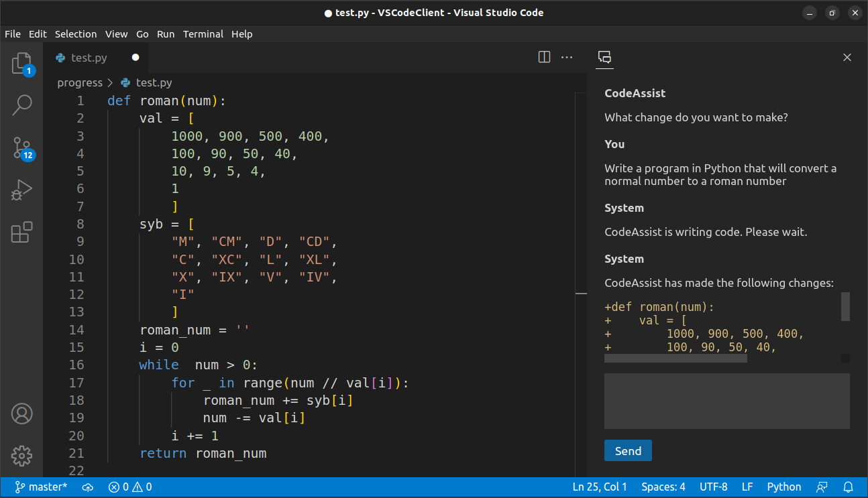Click the feedback icon in status bar
The width and height of the screenshot is (868, 498).
point(822,487)
